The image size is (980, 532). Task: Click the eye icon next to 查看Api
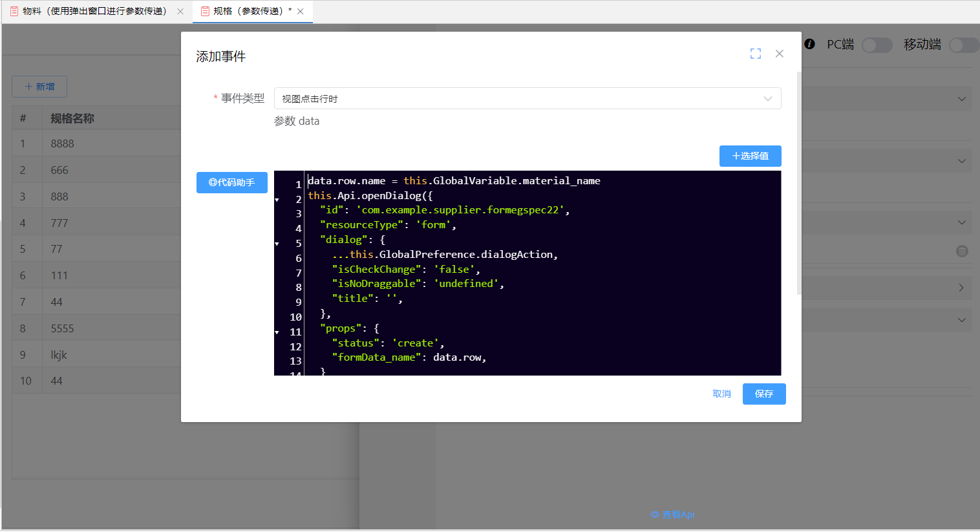point(654,515)
